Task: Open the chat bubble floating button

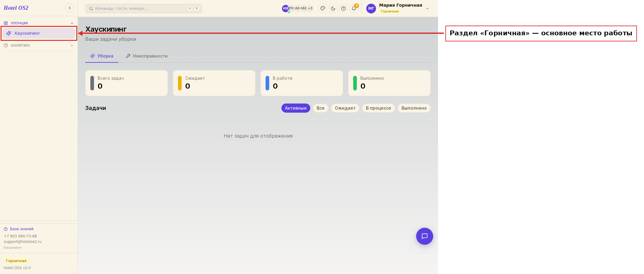Action: [425, 236]
